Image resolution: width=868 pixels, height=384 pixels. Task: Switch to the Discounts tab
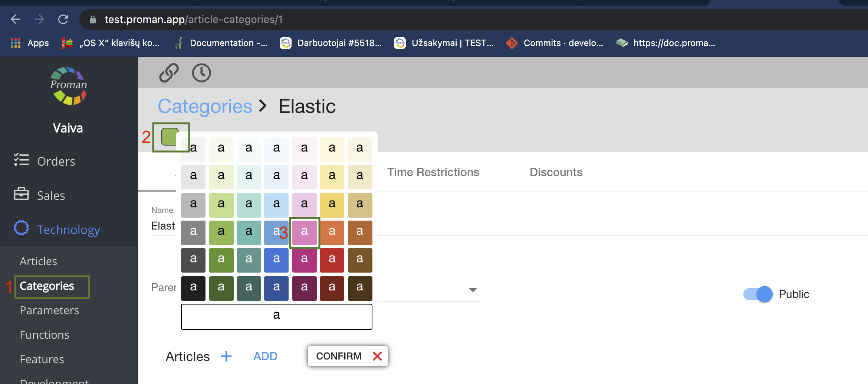[x=556, y=172]
